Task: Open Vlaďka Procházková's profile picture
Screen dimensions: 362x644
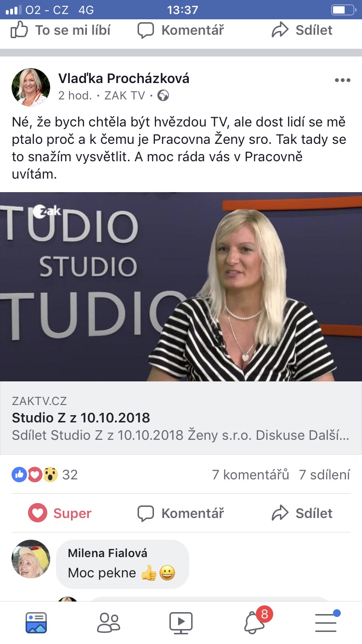Action: point(31,87)
